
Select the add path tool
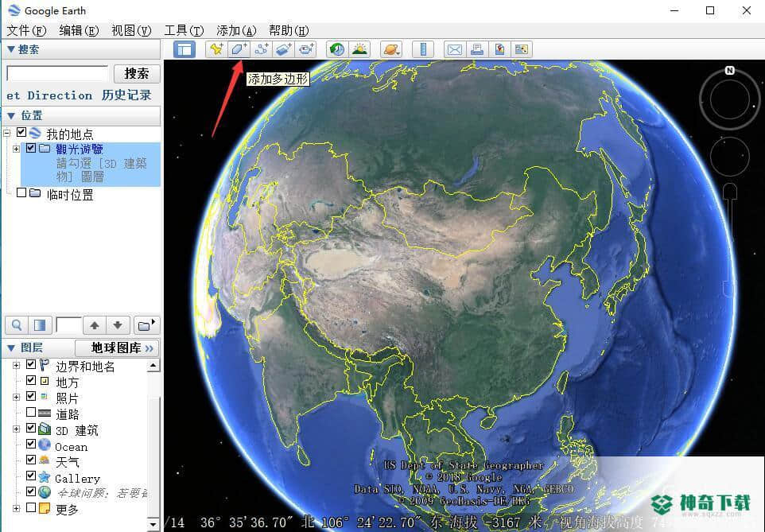click(x=262, y=49)
